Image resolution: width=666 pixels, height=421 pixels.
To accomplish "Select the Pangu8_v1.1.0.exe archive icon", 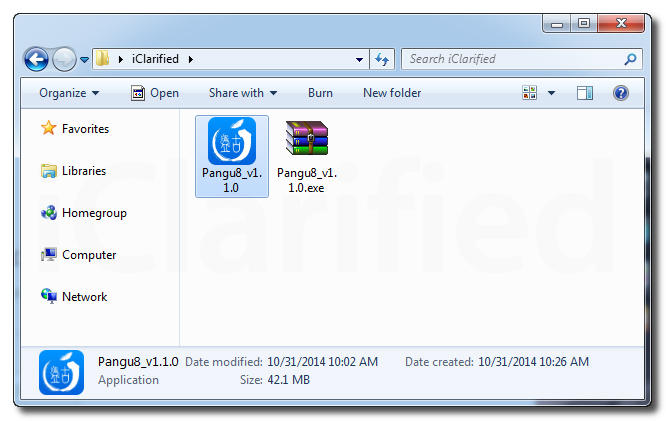I will coord(307,142).
